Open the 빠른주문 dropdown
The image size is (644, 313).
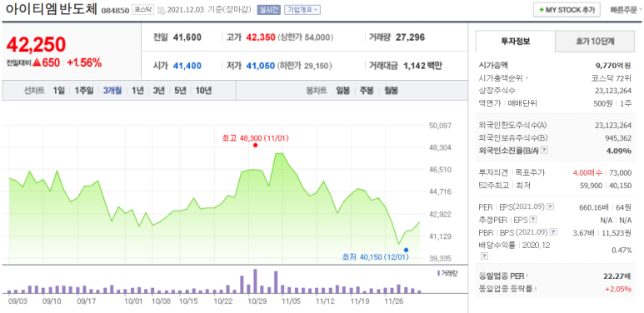pos(626,10)
